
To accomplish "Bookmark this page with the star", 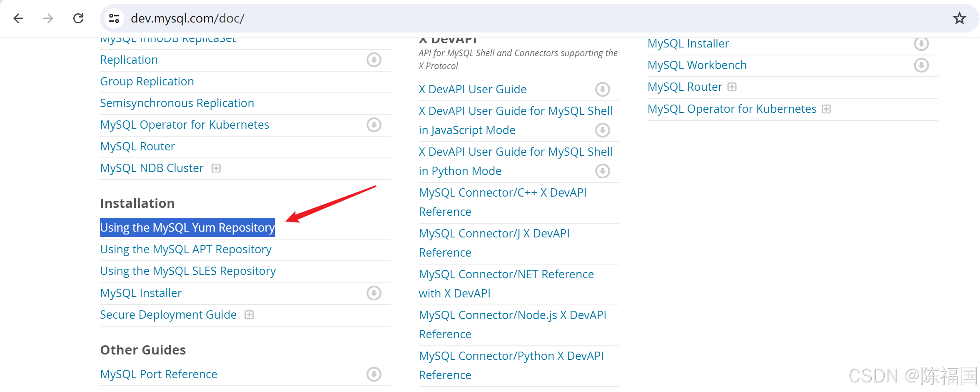I will coord(960,18).
